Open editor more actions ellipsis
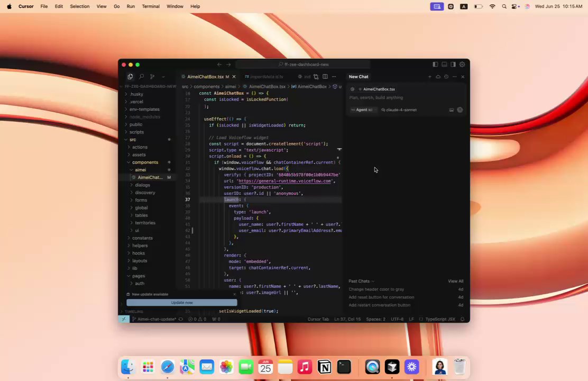The height and width of the screenshot is (381, 588). click(334, 77)
